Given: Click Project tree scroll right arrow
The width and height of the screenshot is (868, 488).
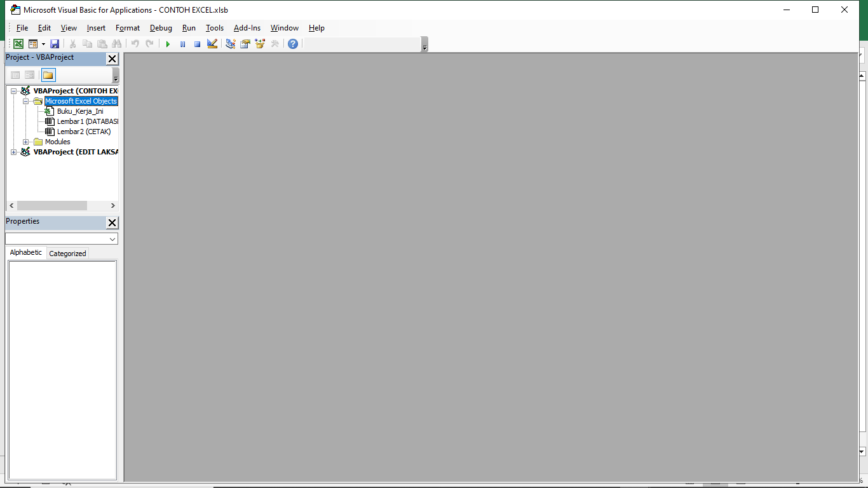Looking at the screenshot, I should (x=113, y=206).
